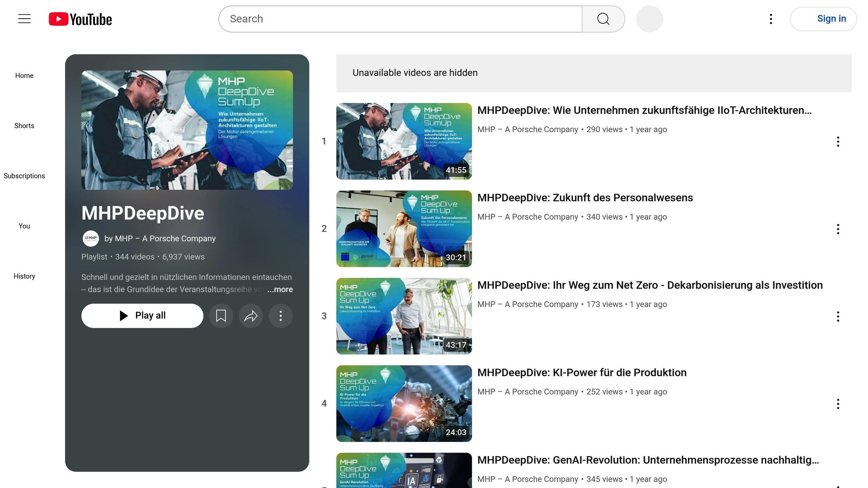Viewport: 868px width, 488px height.
Task: Expand the playlist description with ...more
Action: 279,289
